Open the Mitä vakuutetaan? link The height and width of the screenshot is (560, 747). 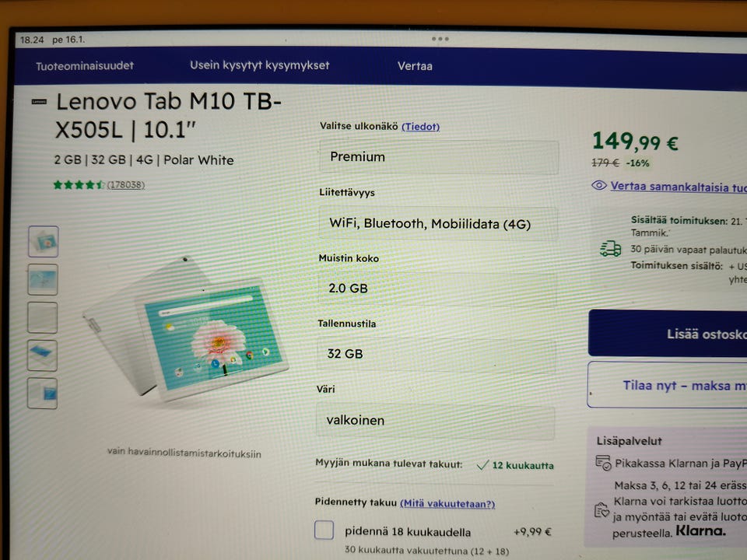[x=448, y=503]
